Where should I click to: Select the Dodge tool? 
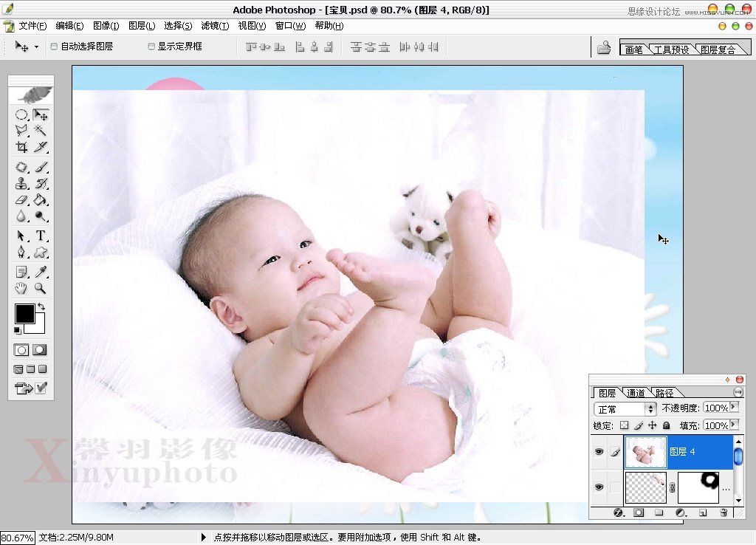click(41, 216)
